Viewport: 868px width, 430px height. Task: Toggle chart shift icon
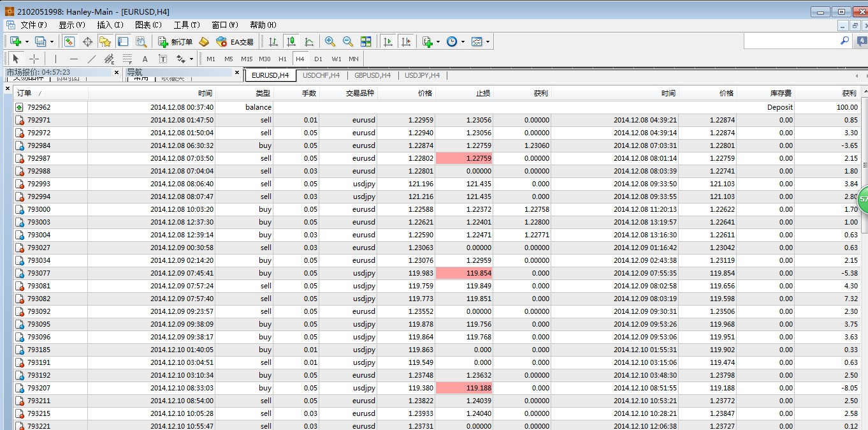(405, 41)
